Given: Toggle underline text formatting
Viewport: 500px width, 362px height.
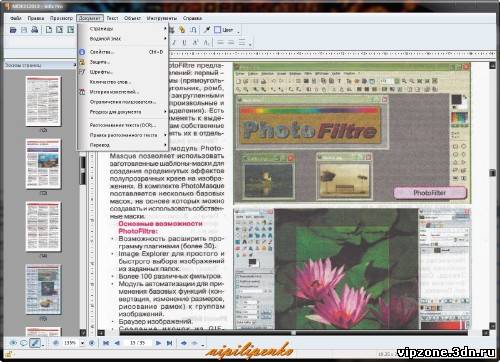Looking at the screenshot, I should point(184,43).
